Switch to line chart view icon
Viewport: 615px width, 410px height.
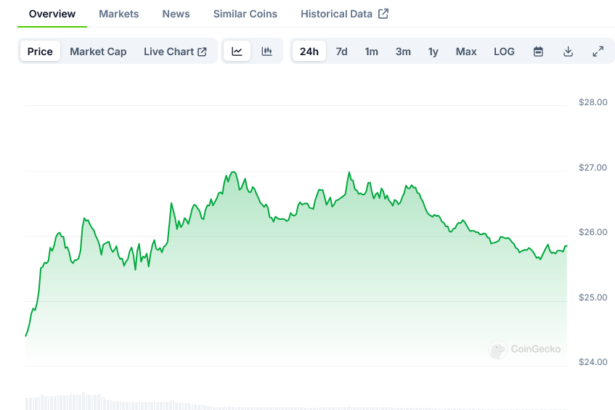click(237, 52)
